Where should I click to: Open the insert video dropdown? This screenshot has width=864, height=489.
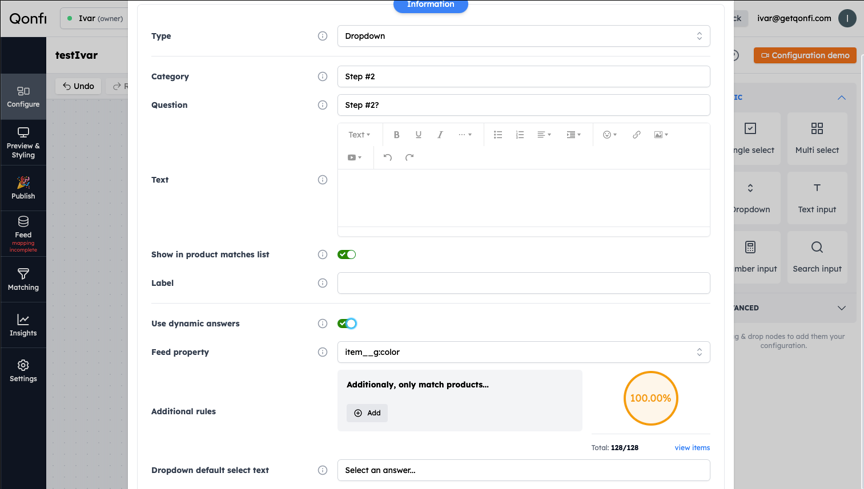click(x=354, y=157)
